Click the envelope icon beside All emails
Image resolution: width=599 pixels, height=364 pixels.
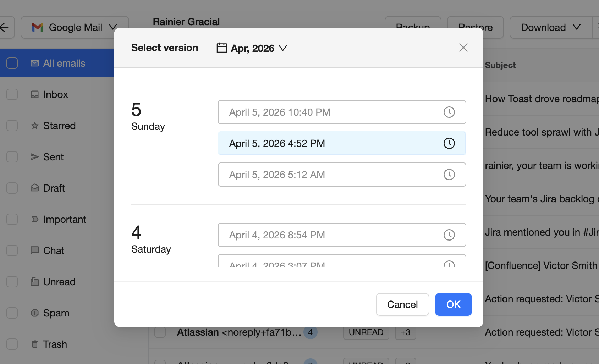(35, 63)
